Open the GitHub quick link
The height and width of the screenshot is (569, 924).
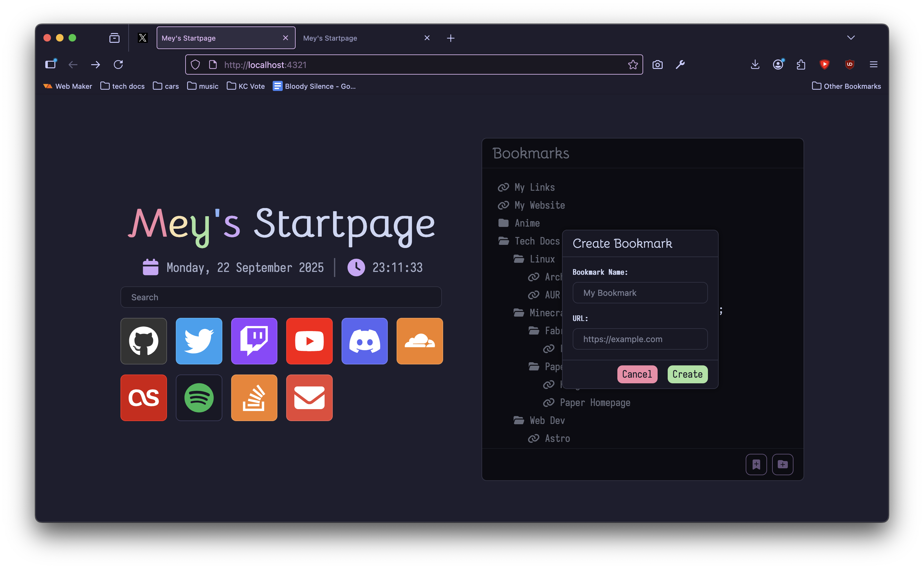pyautogui.click(x=143, y=341)
